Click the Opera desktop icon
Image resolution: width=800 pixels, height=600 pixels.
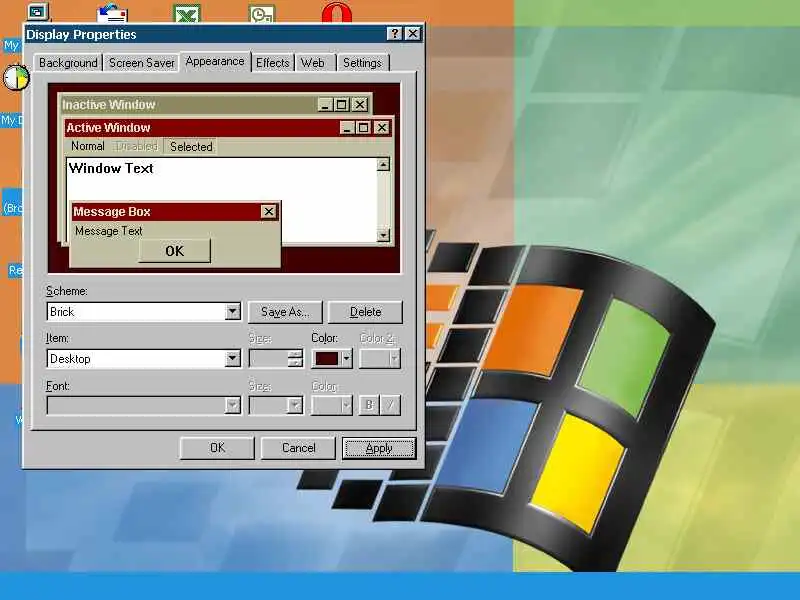point(337,12)
